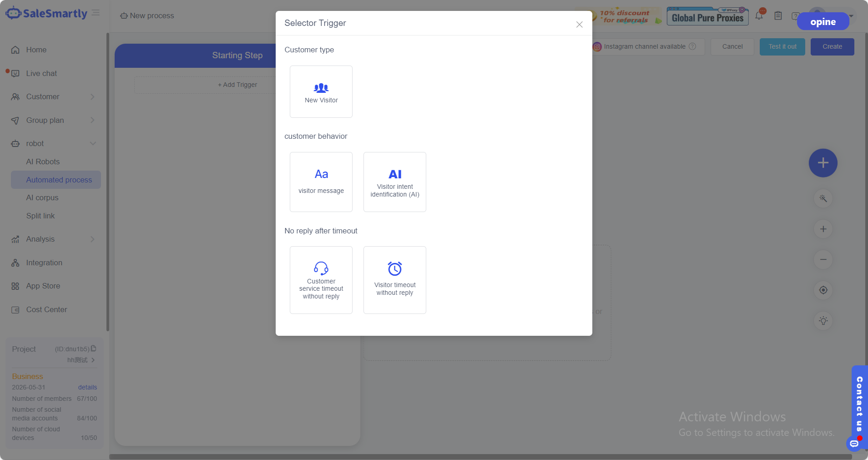The width and height of the screenshot is (868, 460).
Task: Select Visitor timeout without reply trigger
Action: click(394, 280)
